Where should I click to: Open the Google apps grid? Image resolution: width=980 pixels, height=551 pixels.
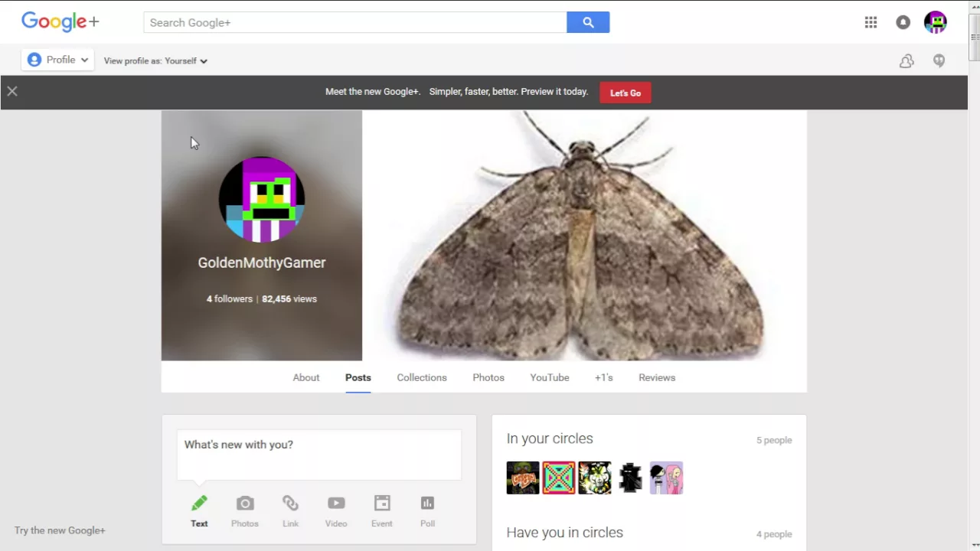(x=871, y=22)
